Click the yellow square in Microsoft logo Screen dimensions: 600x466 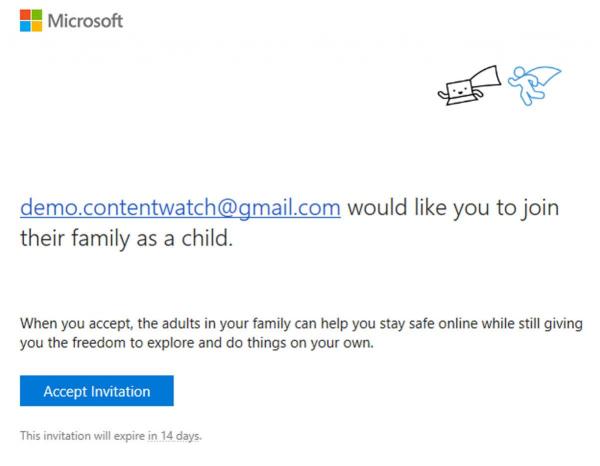pyautogui.click(x=37, y=26)
